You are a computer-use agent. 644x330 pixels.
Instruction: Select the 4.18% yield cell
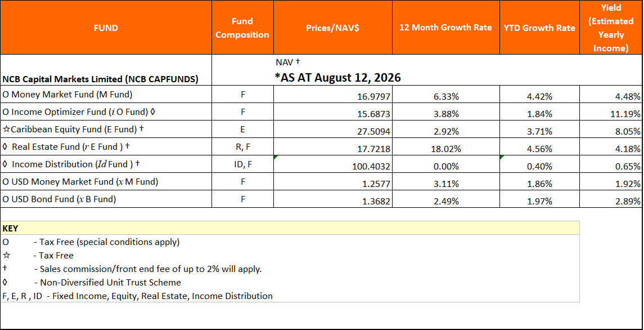pos(611,146)
